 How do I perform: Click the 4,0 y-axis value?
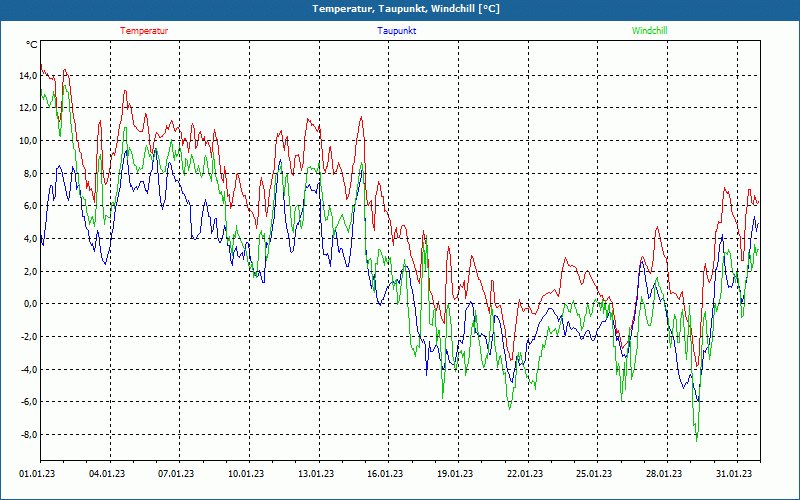[x=30, y=239]
